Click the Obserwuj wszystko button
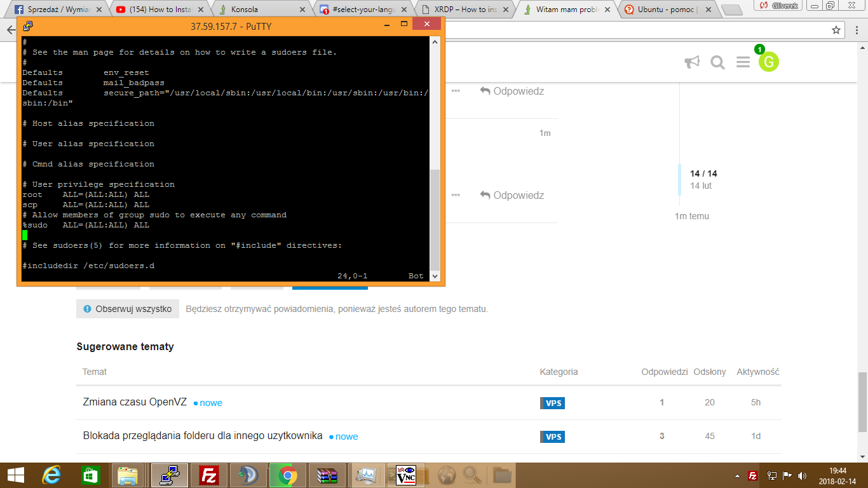The height and width of the screenshot is (488, 868). 128,309
